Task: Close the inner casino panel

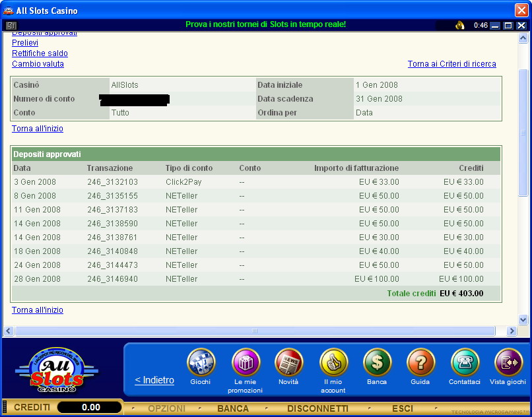Action: 521,26
